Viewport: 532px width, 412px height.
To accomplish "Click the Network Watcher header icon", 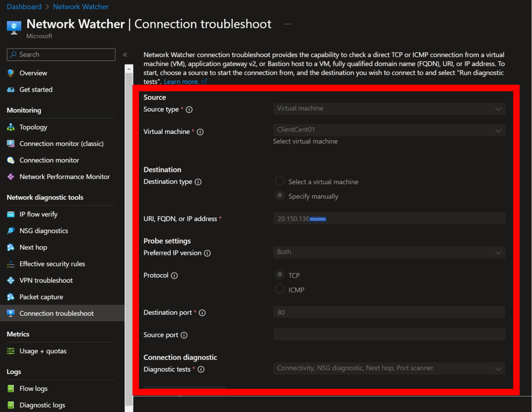I will click(x=14, y=27).
